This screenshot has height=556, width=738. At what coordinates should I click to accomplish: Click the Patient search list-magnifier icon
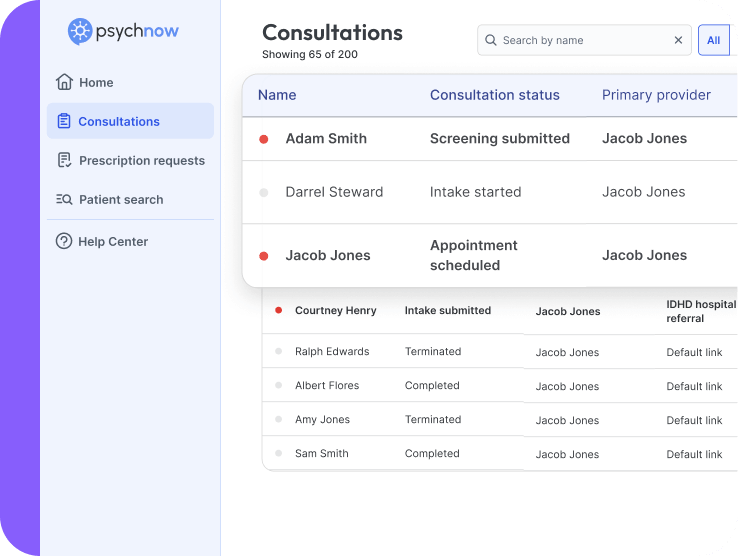[64, 199]
